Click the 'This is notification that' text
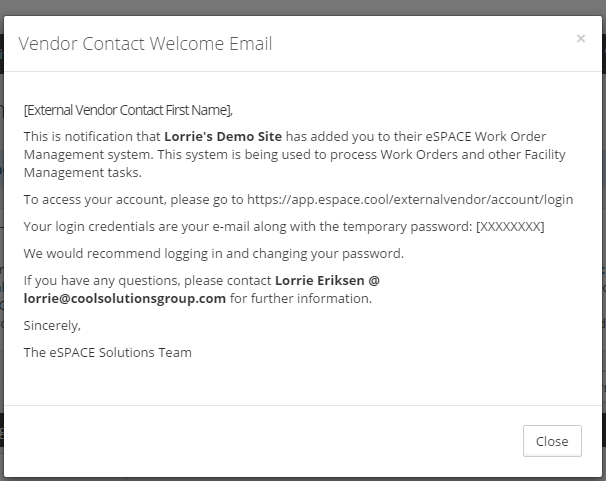 click(92, 136)
